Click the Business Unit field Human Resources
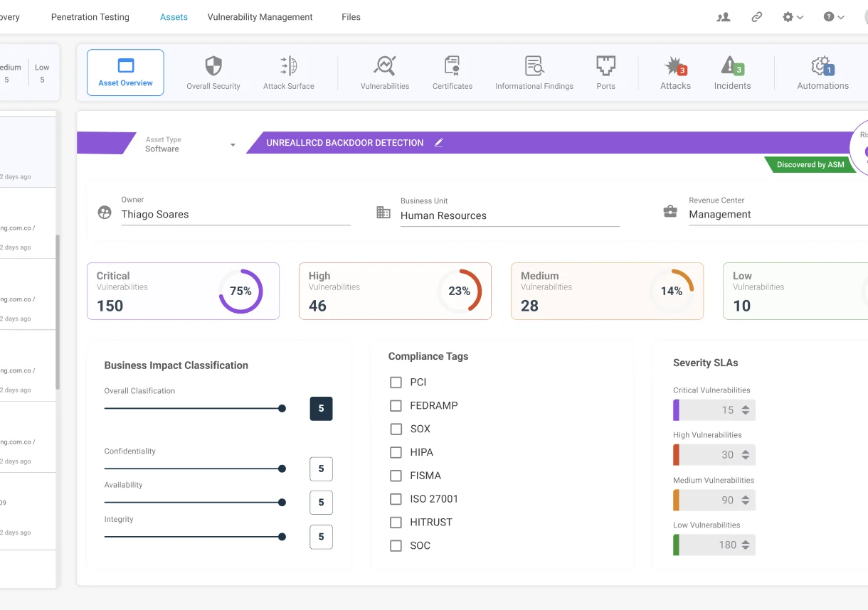 tap(510, 215)
